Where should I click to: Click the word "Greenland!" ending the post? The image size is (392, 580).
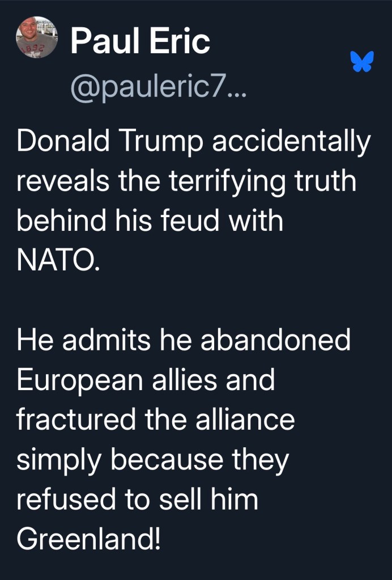[88, 539]
